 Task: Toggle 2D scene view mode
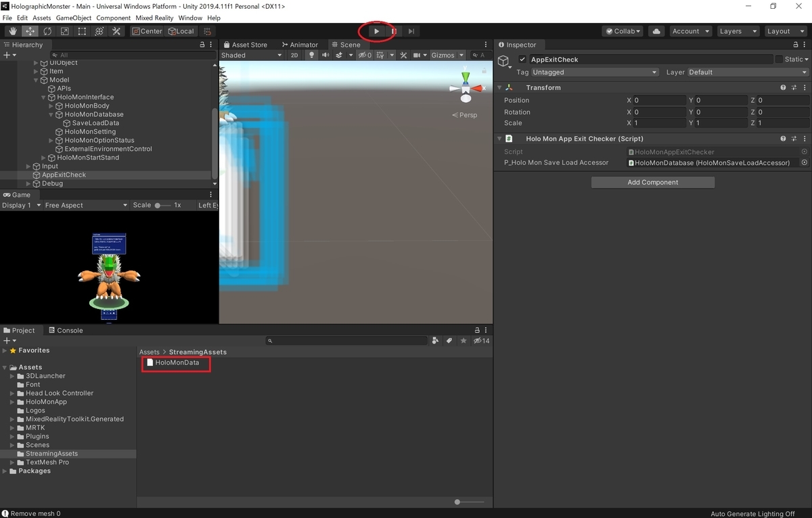click(x=294, y=55)
